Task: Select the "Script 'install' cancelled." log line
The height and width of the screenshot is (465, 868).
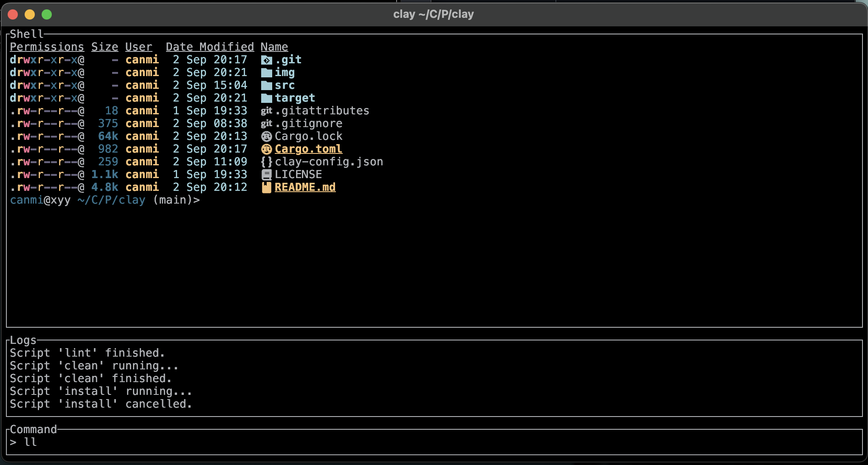Action: point(101,404)
